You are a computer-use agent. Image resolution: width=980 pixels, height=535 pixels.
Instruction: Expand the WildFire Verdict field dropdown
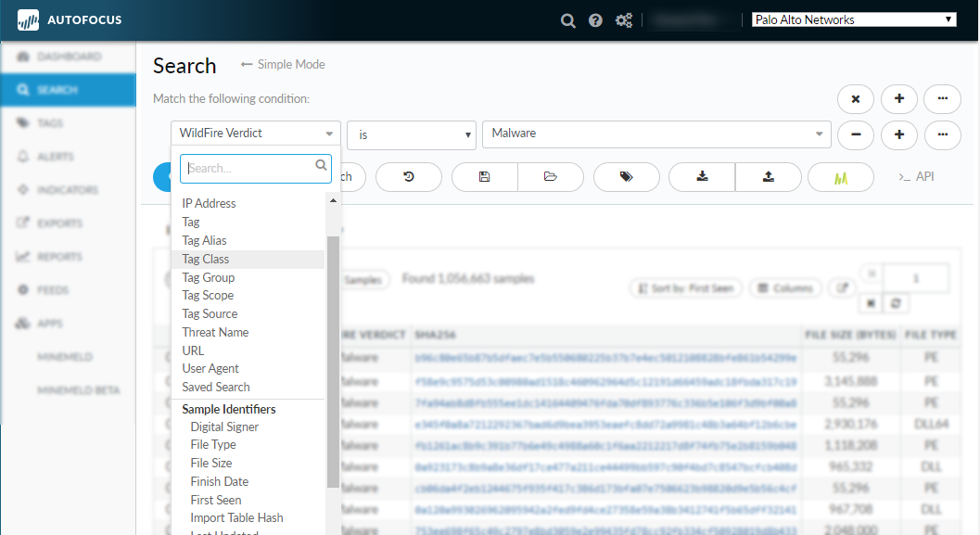pyautogui.click(x=255, y=134)
